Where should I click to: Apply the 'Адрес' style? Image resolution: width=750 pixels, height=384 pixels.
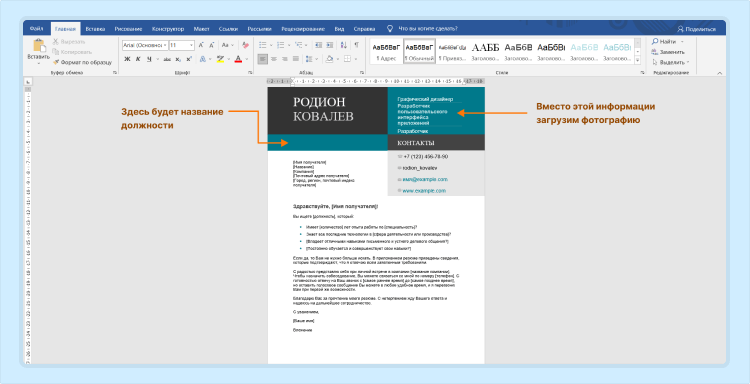[386, 52]
